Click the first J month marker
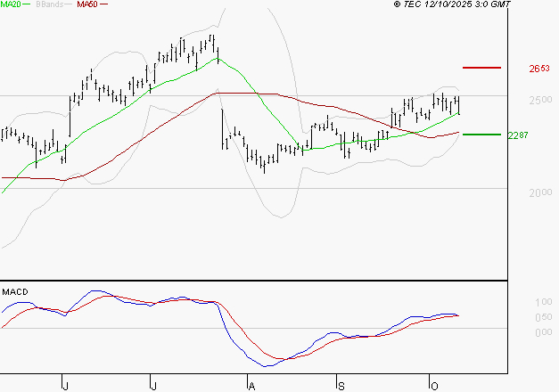Viewport: 559px width, 392px height. point(65,386)
